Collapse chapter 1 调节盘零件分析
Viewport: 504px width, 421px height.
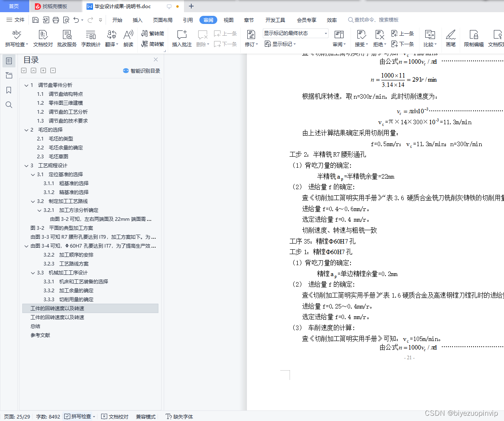26,85
